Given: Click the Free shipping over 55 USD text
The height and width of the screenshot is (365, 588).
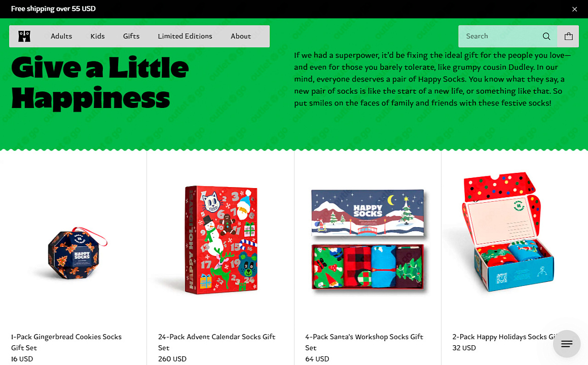Looking at the screenshot, I should (53, 9).
